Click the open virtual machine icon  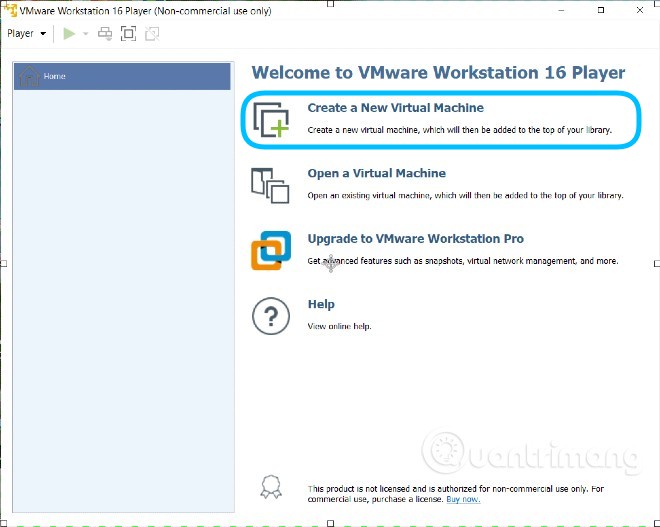270,185
